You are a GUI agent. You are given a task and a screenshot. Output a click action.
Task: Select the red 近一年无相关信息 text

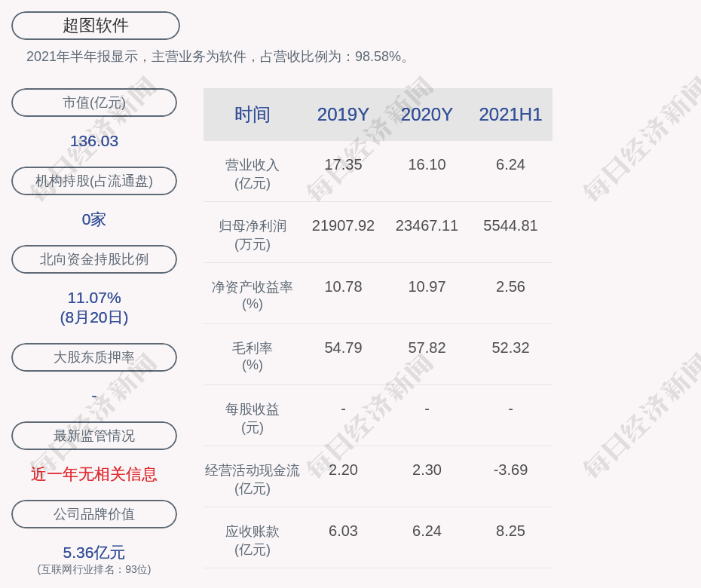coord(94,474)
